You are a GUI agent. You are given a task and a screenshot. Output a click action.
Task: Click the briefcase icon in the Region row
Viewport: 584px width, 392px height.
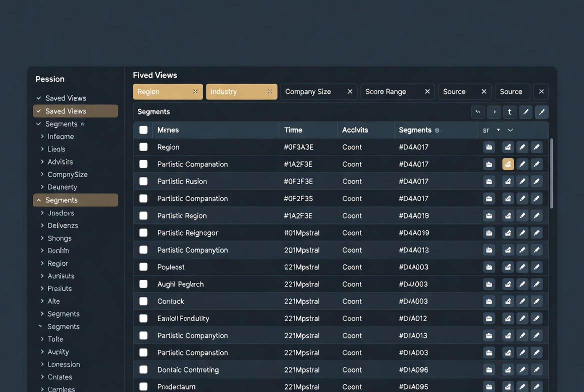click(x=489, y=147)
